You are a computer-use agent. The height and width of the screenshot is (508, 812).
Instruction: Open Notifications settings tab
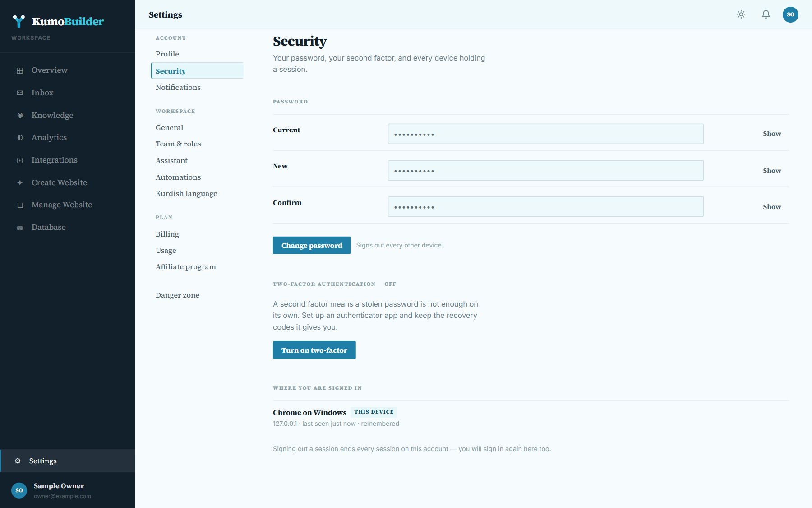tap(197, 88)
